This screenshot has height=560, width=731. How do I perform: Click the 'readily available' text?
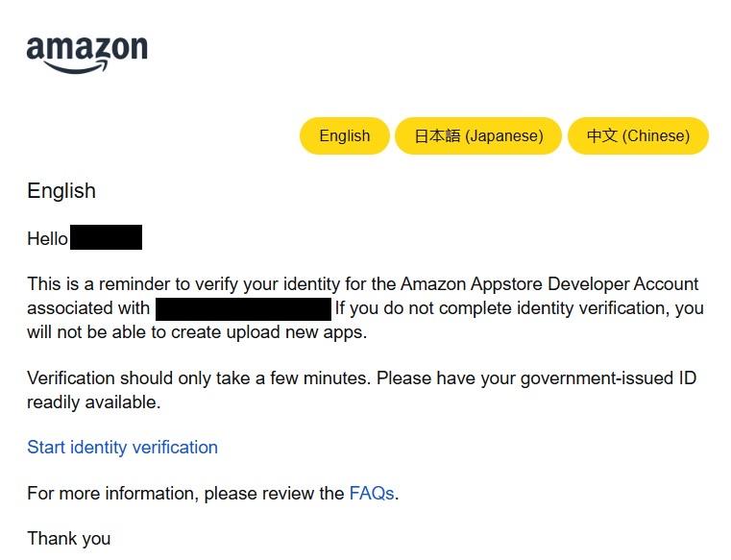(93, 402)
